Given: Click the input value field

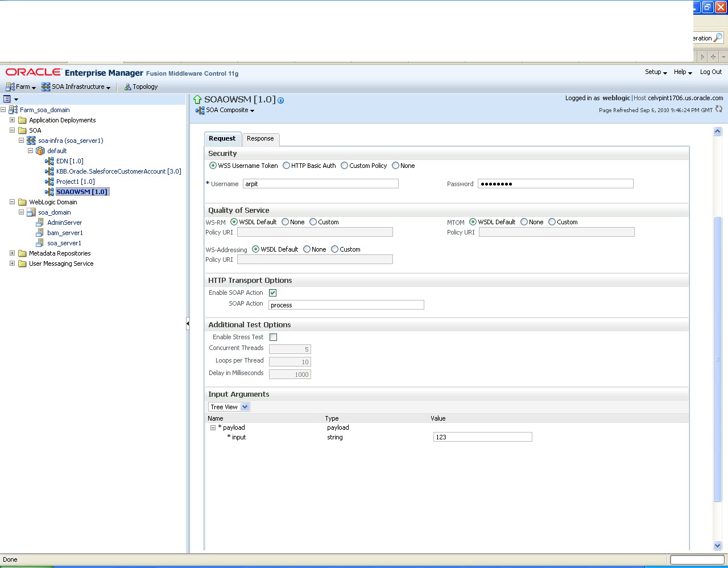Looking at the screenshot, I should (x=483, y=437).
